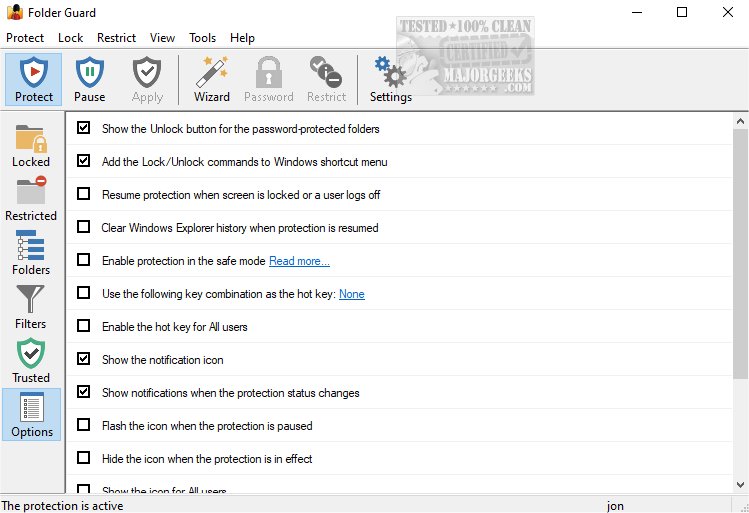Screen dimensions: 749x513
Task: Minimize the Folder Guard window
Action: point(637,12)
